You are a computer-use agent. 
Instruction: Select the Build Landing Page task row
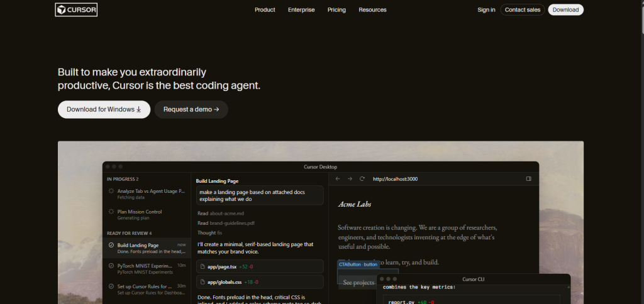(147, 248)
